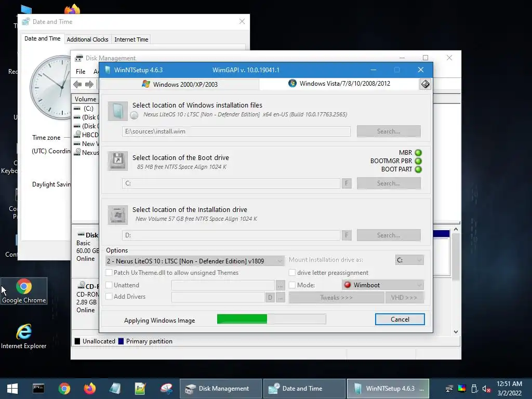Viewport: 532px width, 399px height.
Task: Click the Windows installation files box icon
Action: (118, 111)
